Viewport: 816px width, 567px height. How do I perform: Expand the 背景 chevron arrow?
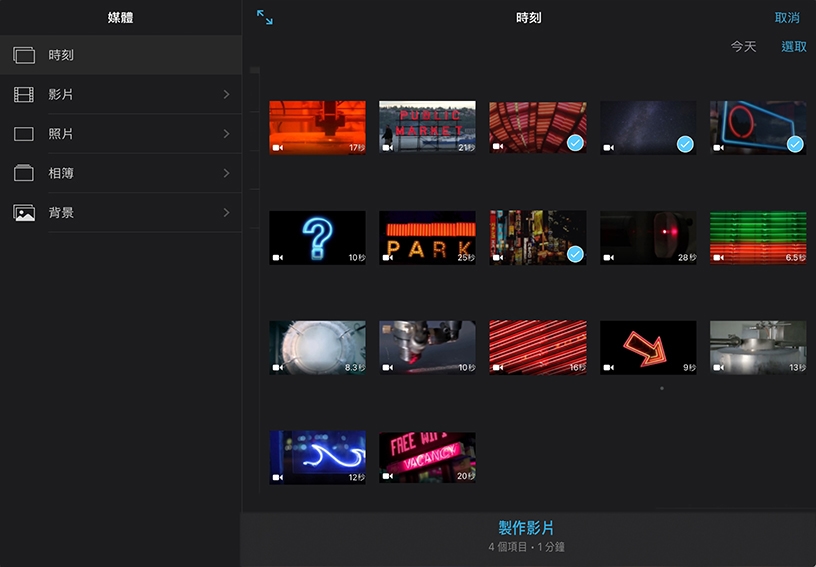tap(227, 213)
